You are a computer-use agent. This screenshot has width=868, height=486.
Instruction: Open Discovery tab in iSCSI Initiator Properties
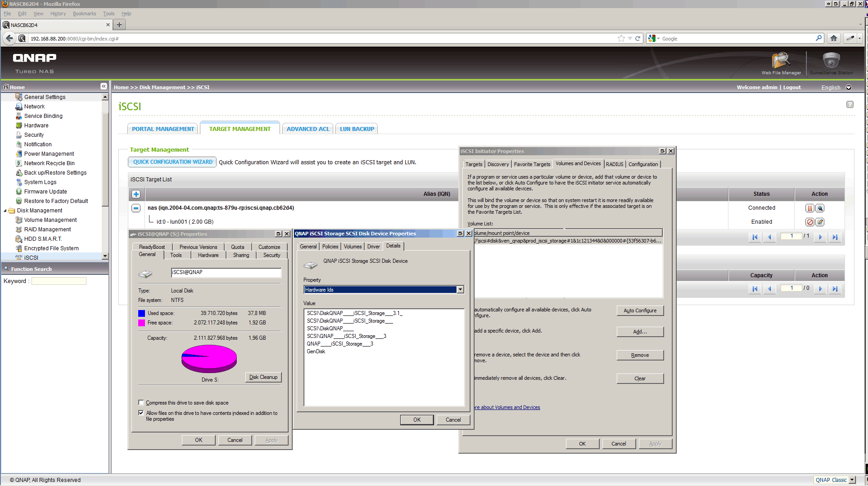coord(498,164)
